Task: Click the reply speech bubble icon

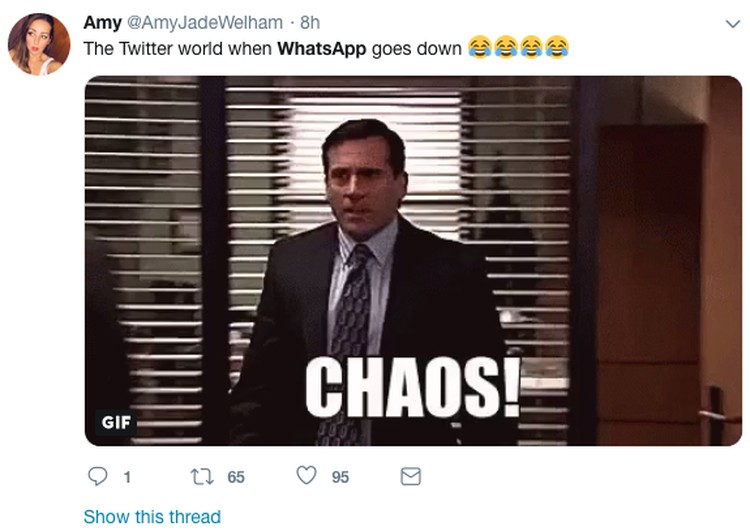Action: pyautogui.click(x=98, y=476)
